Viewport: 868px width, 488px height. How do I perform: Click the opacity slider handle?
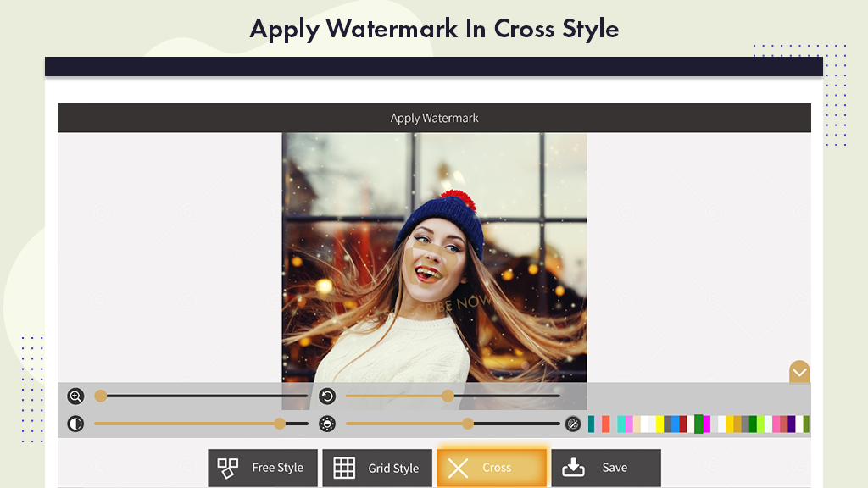(x=280, y=424)
